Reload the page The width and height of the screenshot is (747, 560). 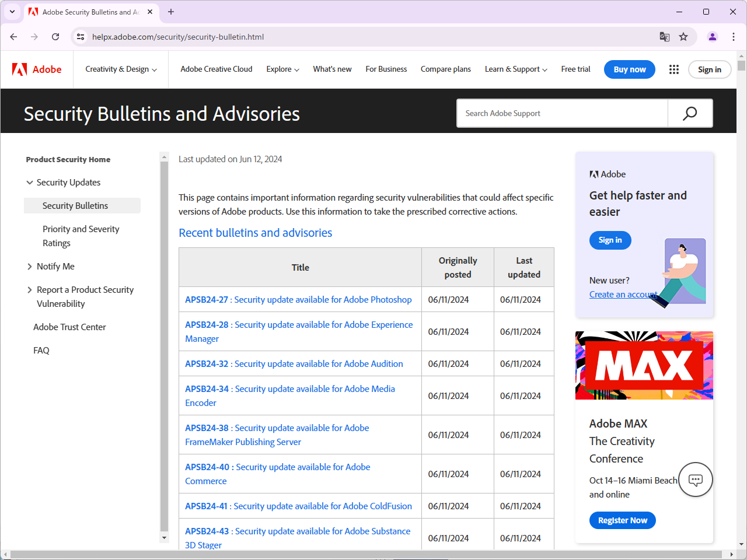click(x=55, y=37)
